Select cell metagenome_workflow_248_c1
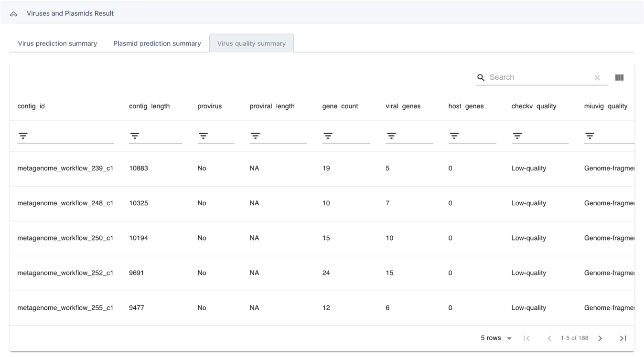644x357 pixels. 65,203
